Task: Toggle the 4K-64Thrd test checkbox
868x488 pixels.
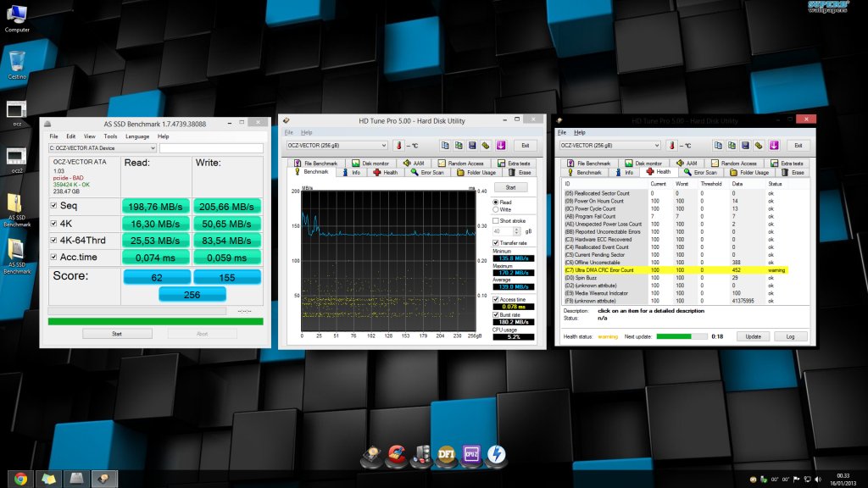Action: tap(53, 240)
